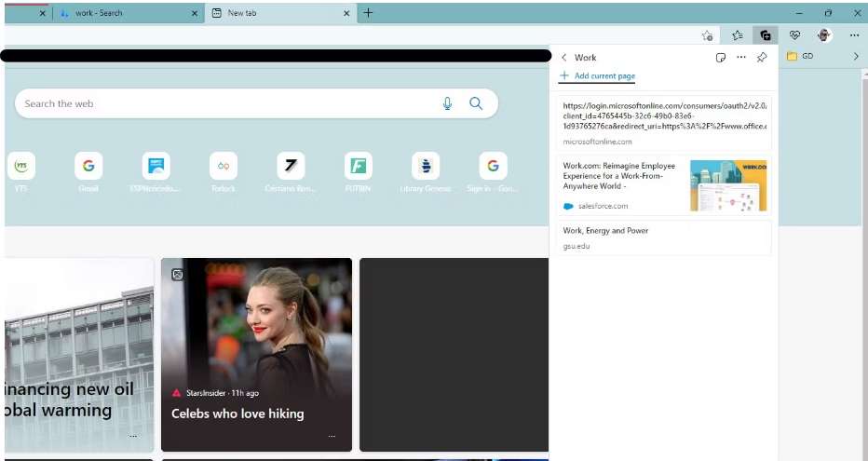
Task: Switch to the "work - Search" tab
Action: point(126,13)
